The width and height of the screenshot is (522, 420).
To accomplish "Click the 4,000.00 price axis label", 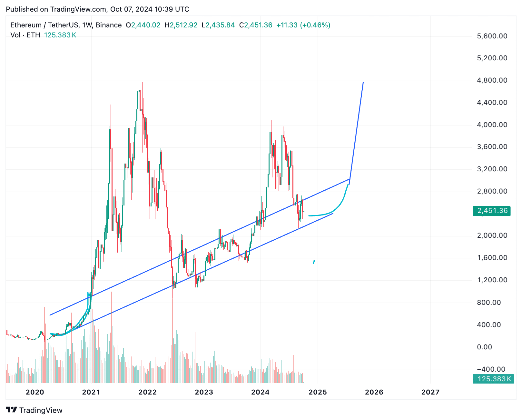I will pos(492,125).
